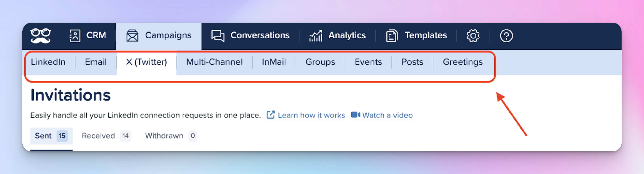644x174 pixels.
Task: Click the video camera icon beside Watch a video
Action: pos(356,115)
